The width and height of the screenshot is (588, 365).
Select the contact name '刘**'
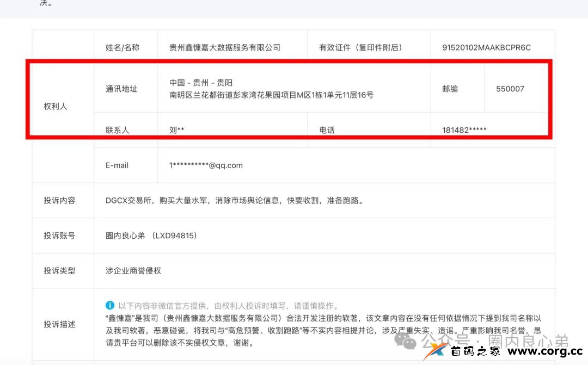point(176,130)
